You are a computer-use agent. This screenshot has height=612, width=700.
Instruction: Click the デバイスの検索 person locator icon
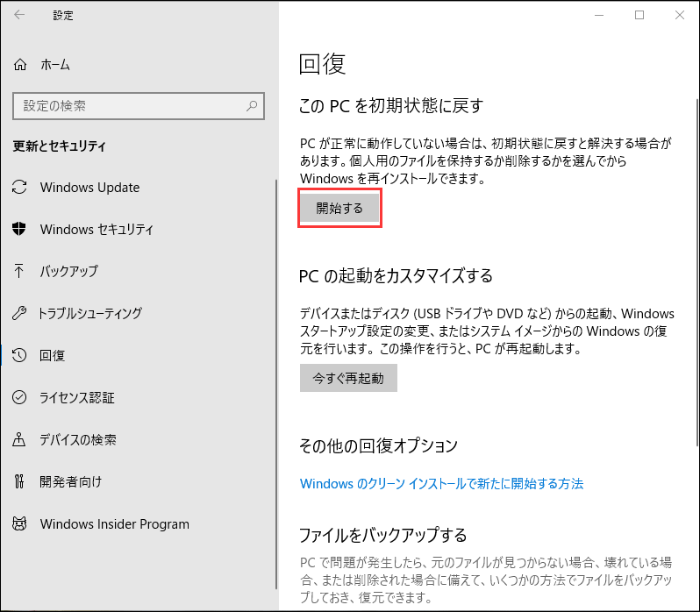click(18, 439)
